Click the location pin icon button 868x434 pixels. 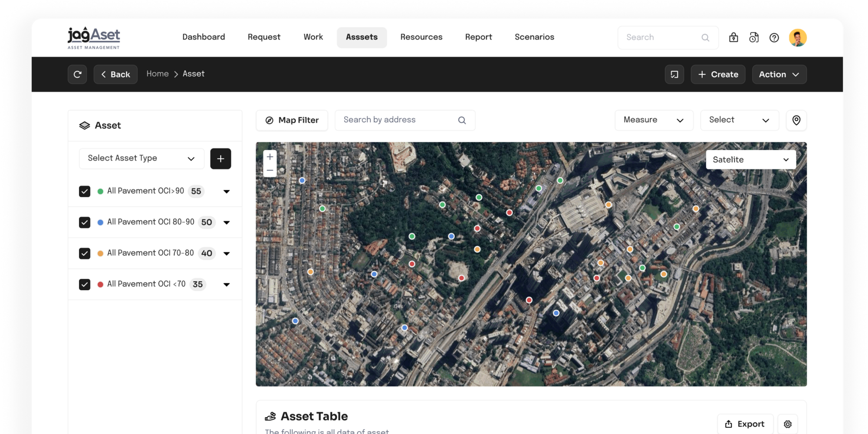tap(796, 120)
